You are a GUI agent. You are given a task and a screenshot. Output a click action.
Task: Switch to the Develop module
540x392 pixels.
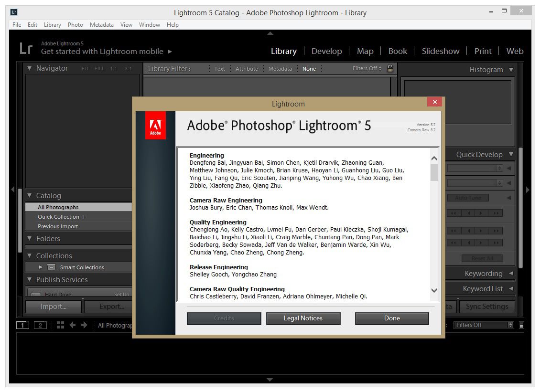pos(326,51)
